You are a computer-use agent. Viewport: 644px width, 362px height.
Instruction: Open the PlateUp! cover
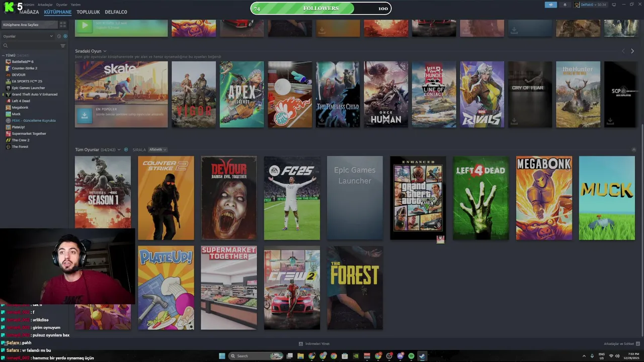166,288
